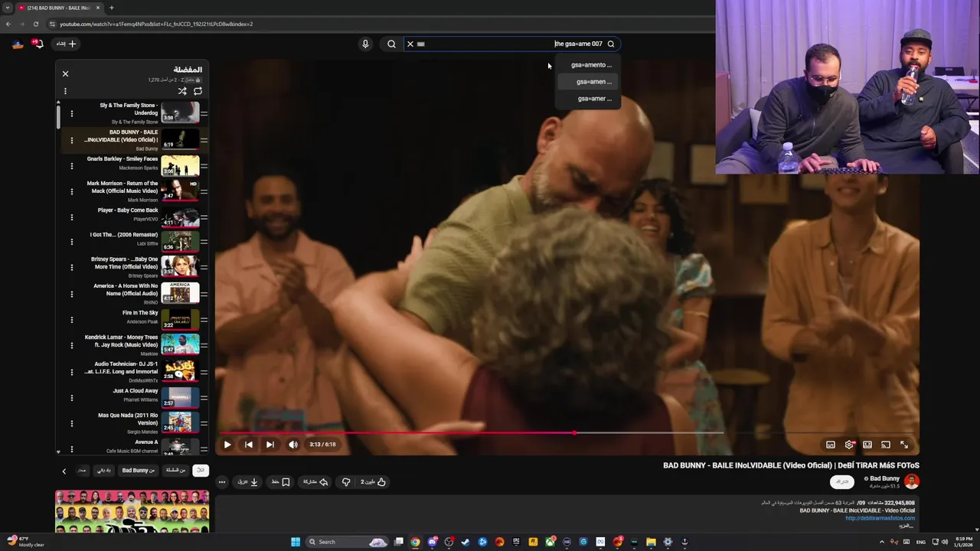Mute the video volume
Screen dimensions: 980x551
click(293, 445)
